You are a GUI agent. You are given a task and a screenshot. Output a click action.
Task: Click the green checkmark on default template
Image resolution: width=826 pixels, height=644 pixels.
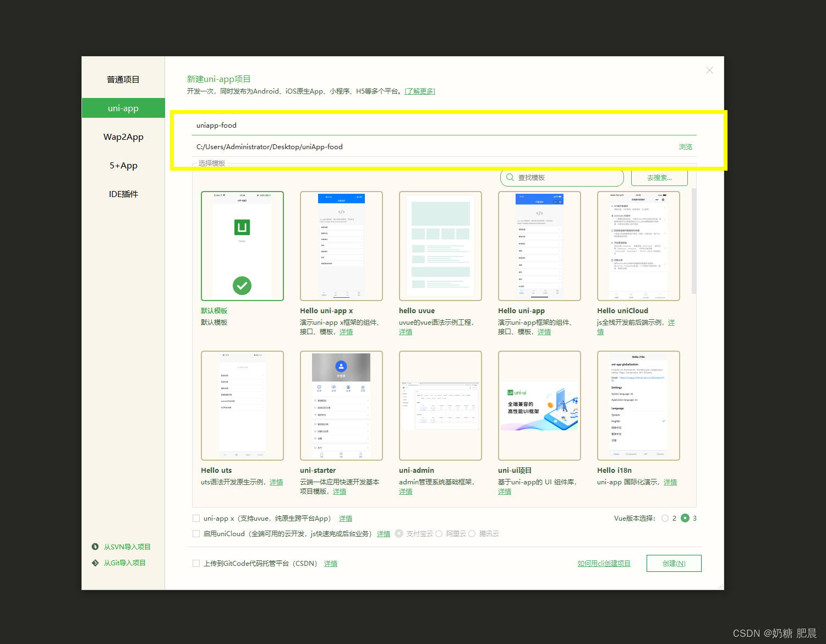click(x=242, y=285)
